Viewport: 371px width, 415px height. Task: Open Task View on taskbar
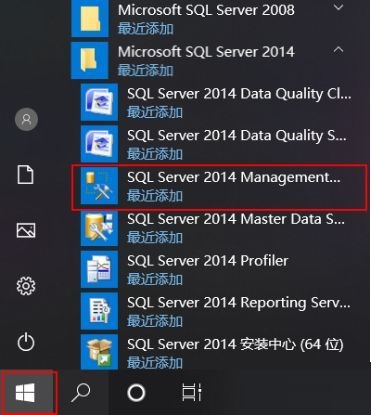(192, 392)
